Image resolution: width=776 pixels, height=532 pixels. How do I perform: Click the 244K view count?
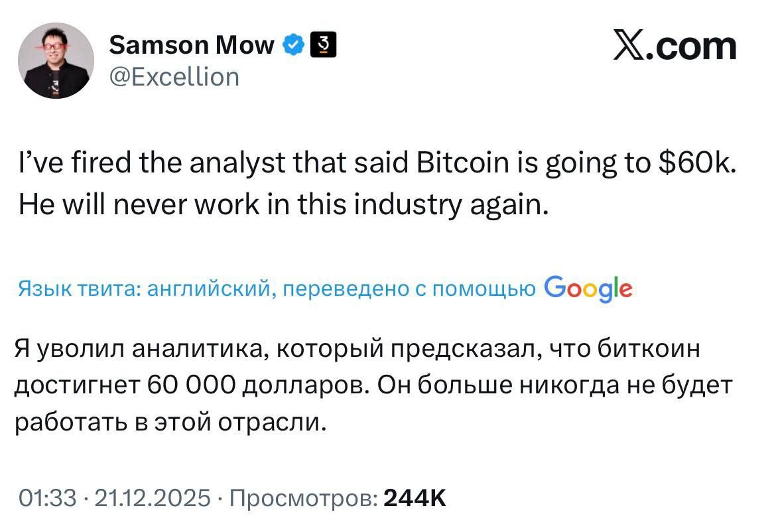tap(416, 498)
